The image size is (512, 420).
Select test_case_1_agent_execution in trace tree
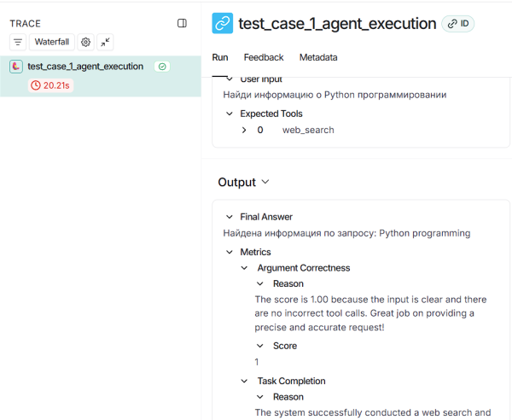[85, 67]
